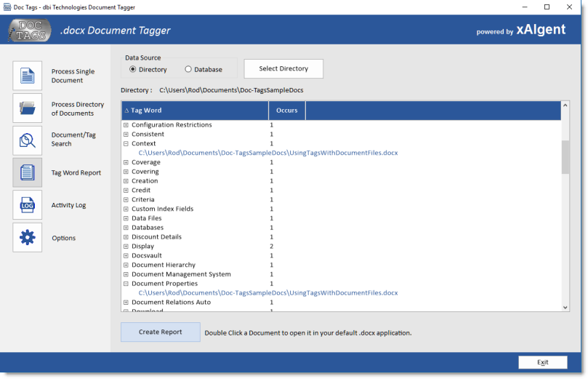
Task: Sort by the Tag Word column header
Action: click(x=195, y=111)
